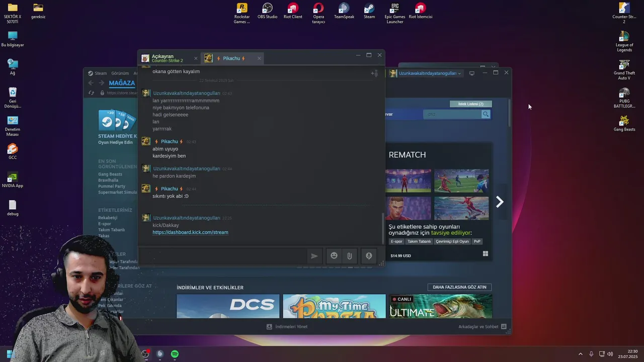Click the Steam store search magnifier icon
Screen dimensions: 644x362
click(486, 114)
